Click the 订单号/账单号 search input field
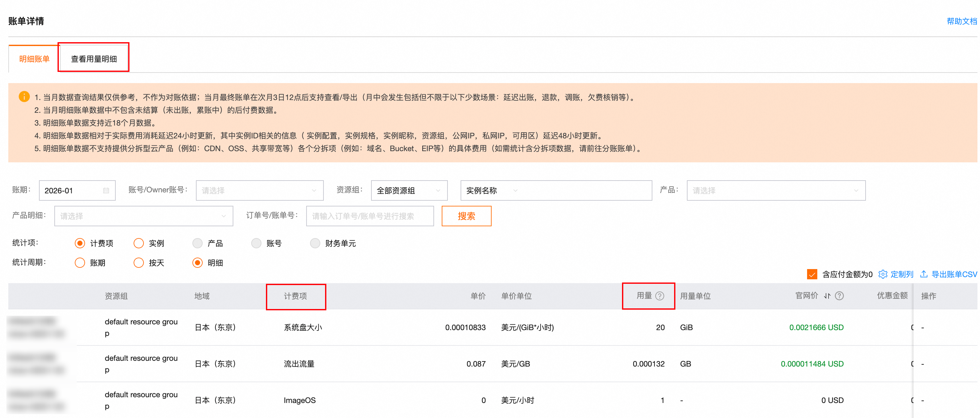 pyautogui.click(x=369, y=216)
